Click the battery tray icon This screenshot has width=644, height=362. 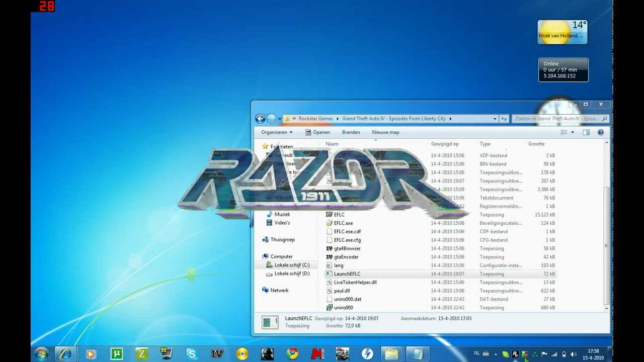[x=564, y=354]
